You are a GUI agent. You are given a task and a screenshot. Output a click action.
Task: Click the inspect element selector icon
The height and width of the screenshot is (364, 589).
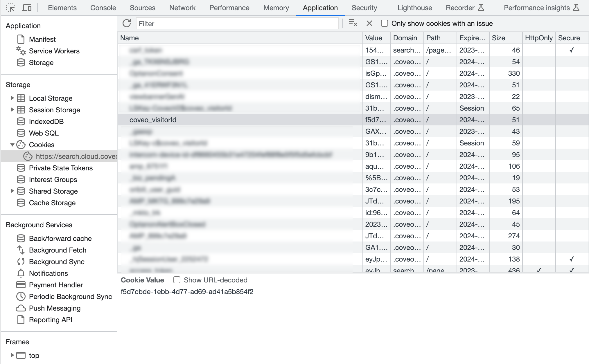click(10, 8)
